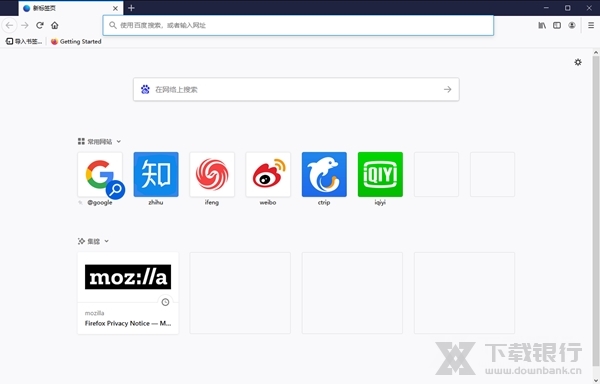
Task: Go back with the back arrow button
Action: 10,25
